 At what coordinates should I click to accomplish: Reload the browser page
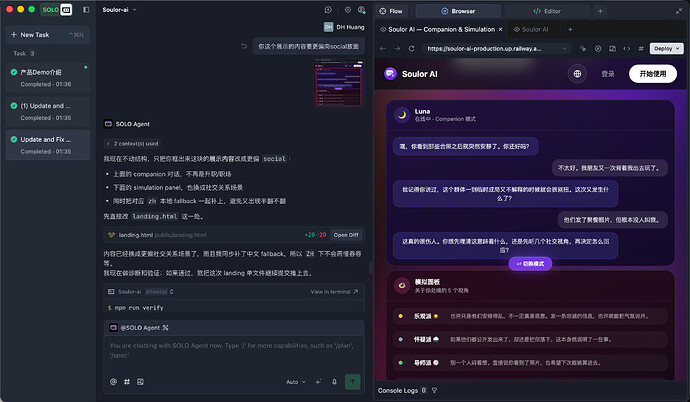click(411, 48)
